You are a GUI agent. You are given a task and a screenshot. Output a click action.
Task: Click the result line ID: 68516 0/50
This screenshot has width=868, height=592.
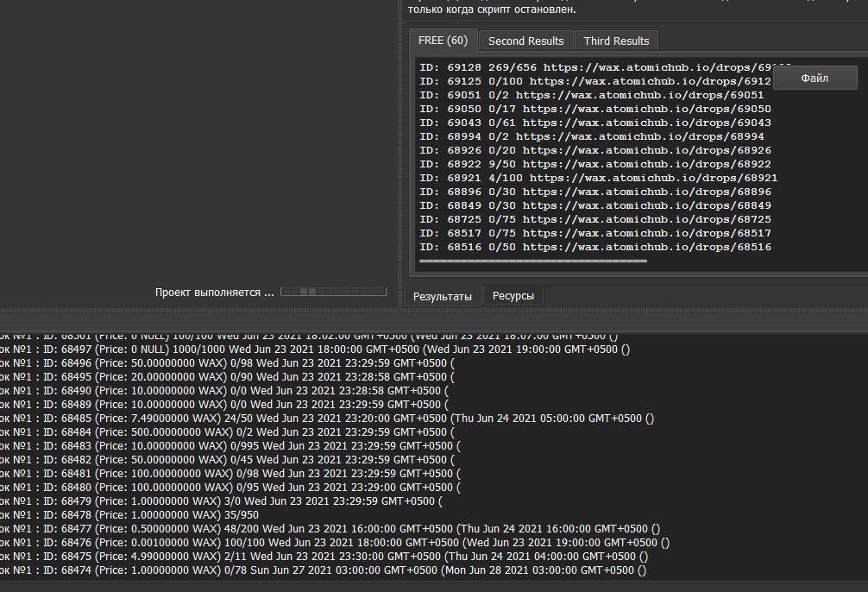pyautogui.click(x=595, y=247)
